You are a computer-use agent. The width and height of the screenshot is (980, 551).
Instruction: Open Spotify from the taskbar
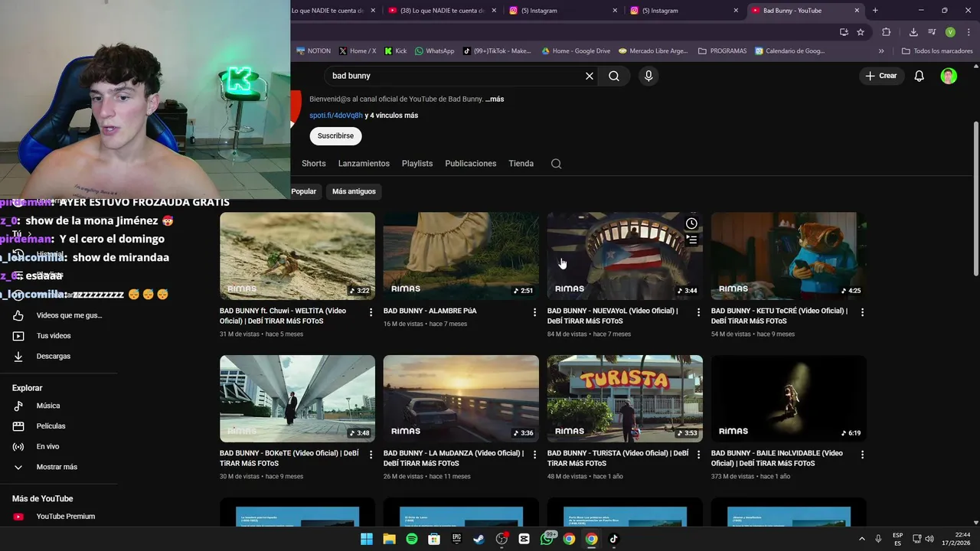point(412,539)
